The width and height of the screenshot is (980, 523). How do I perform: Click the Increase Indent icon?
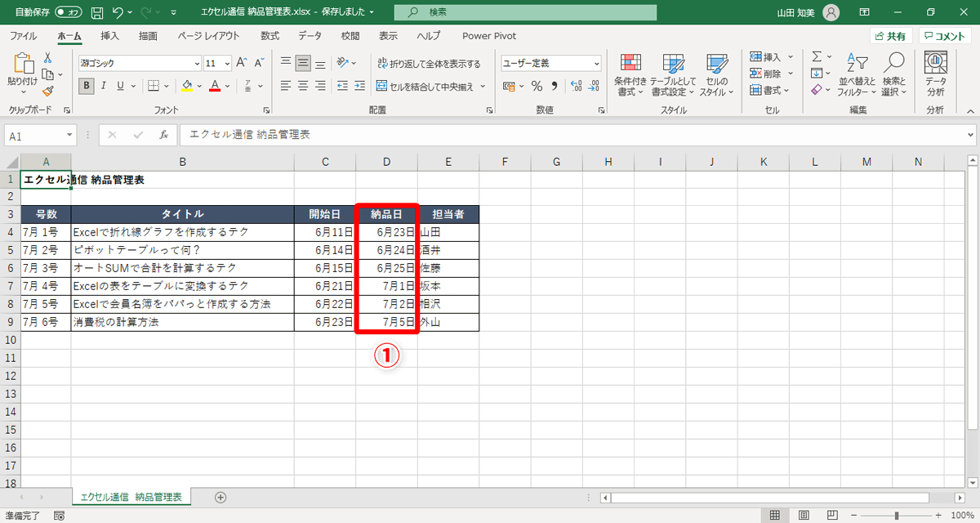coord(360,85)
